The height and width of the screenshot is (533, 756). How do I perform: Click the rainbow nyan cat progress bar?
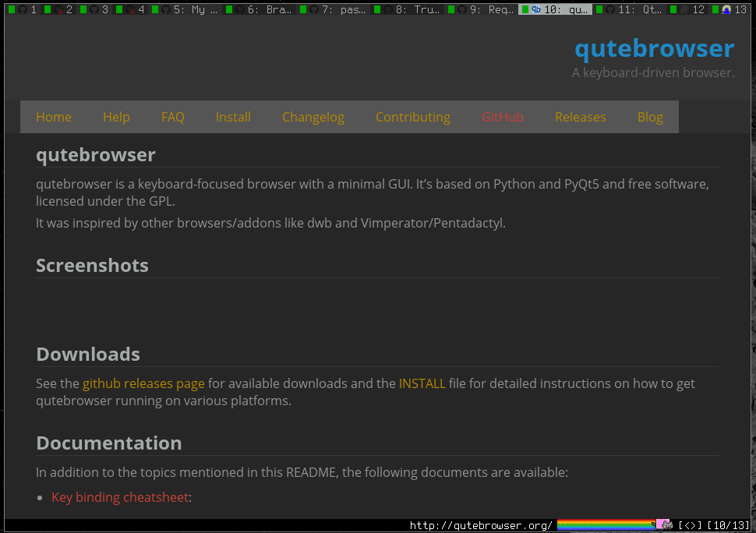[x=614, y=524]
